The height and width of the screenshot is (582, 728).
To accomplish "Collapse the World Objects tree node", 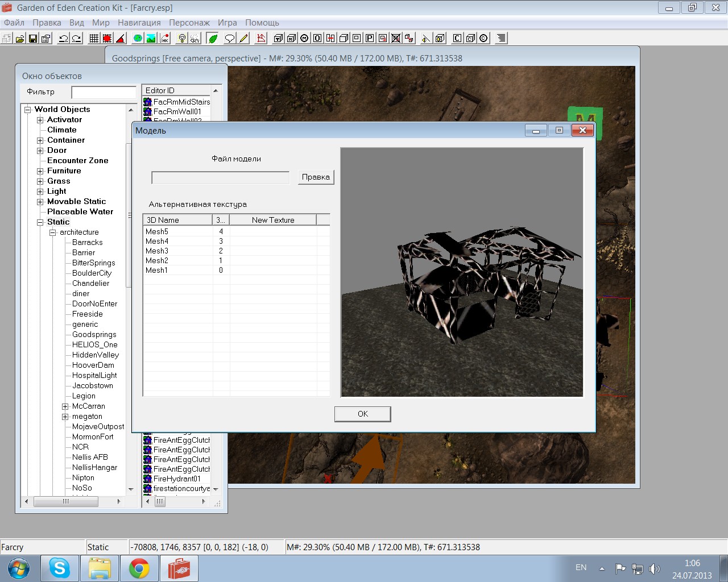I will pos(27,110).
